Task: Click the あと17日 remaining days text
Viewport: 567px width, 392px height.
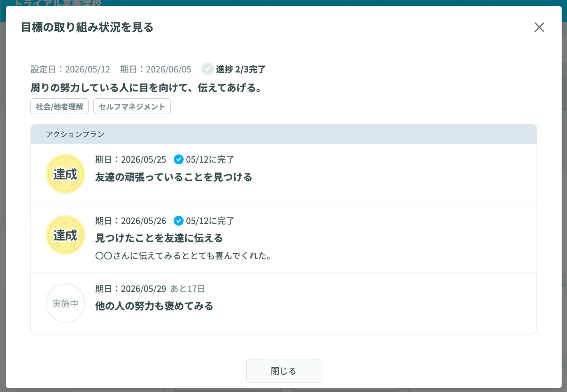Action: [188, 289]
